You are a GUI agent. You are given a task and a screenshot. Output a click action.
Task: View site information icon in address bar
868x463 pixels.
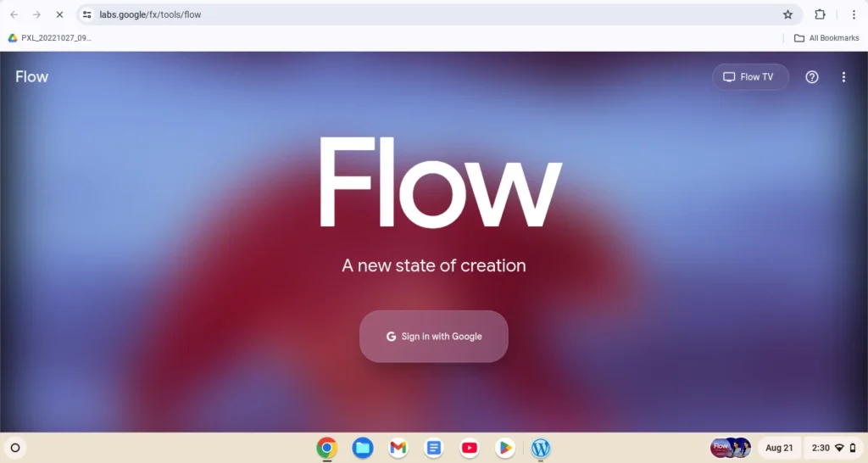coord(87,14)
